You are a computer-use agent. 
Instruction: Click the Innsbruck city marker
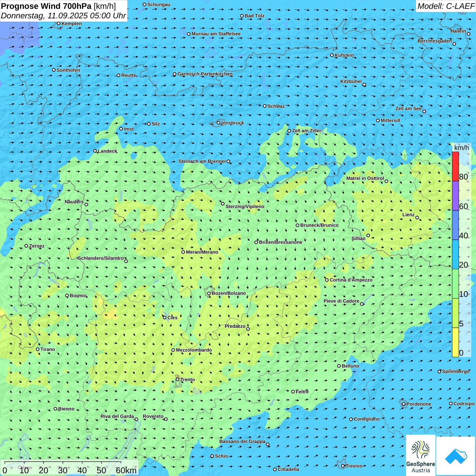219,123
